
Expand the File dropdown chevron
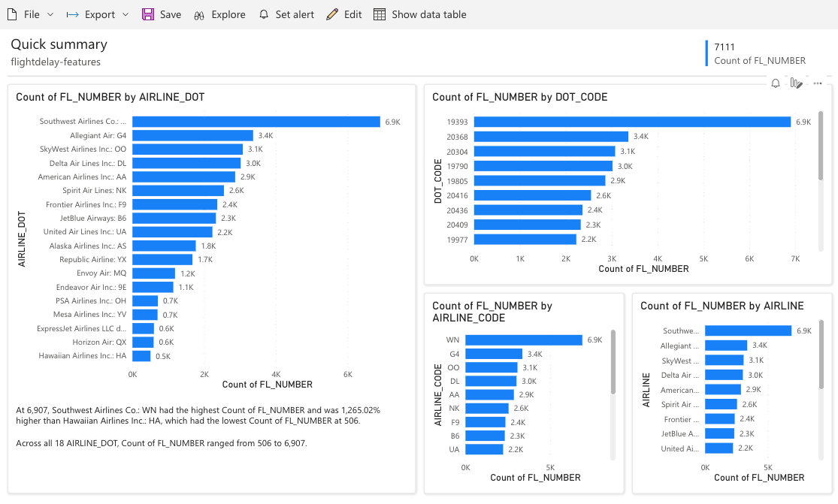click(50, 14)
